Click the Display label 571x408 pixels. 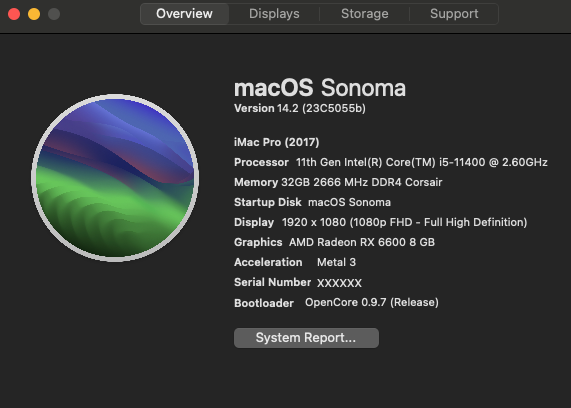(254, 222)
